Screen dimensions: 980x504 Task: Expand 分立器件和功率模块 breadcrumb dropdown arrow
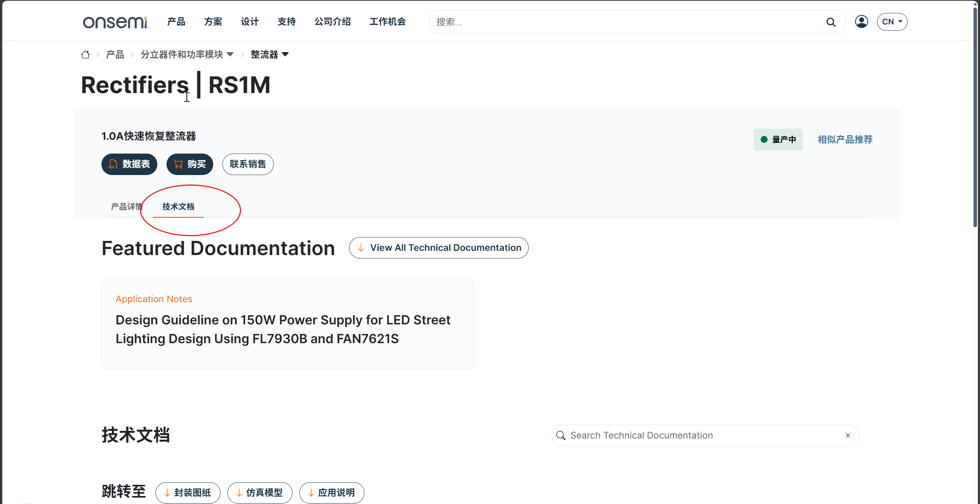coord(230,54)
